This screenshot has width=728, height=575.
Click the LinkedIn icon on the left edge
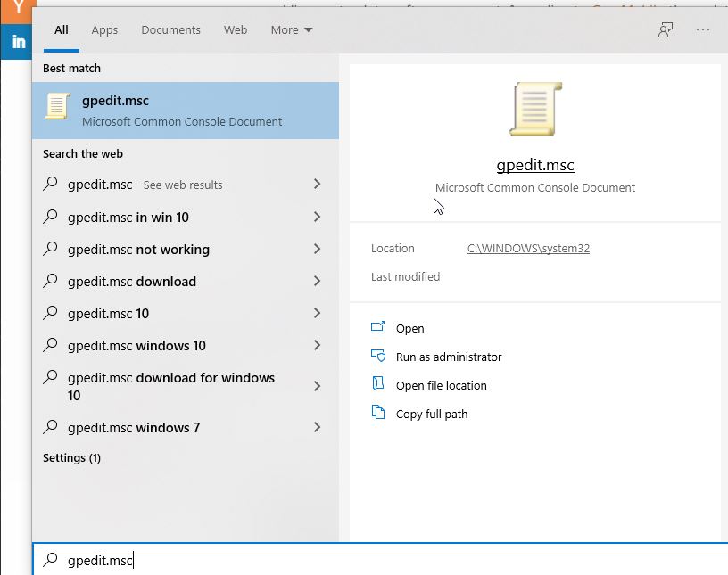point(16,42)
